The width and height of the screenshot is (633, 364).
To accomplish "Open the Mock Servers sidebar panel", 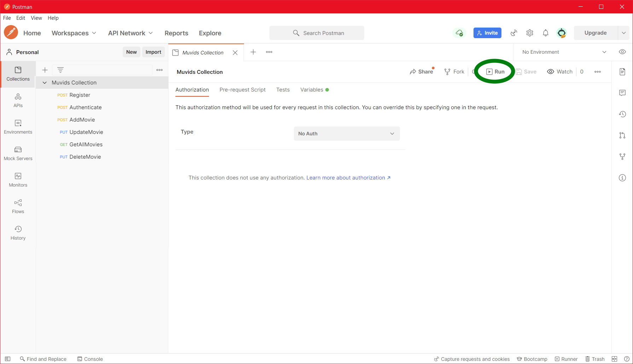I will 18,153.
